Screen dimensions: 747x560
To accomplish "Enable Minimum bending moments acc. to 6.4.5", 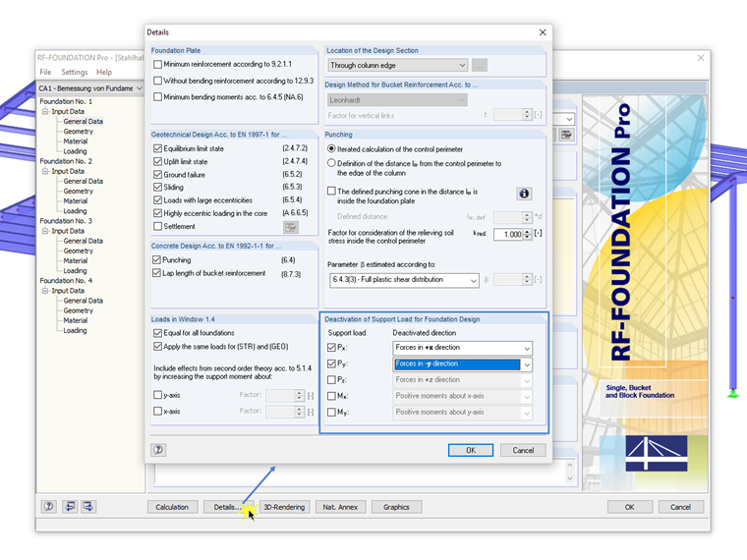I will (x=157, y=96).
